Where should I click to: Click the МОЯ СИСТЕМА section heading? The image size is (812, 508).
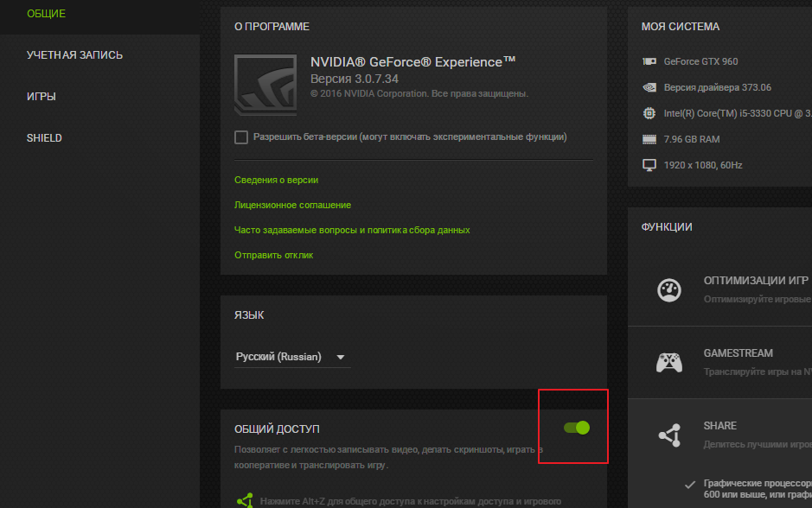tap(680, 27)
